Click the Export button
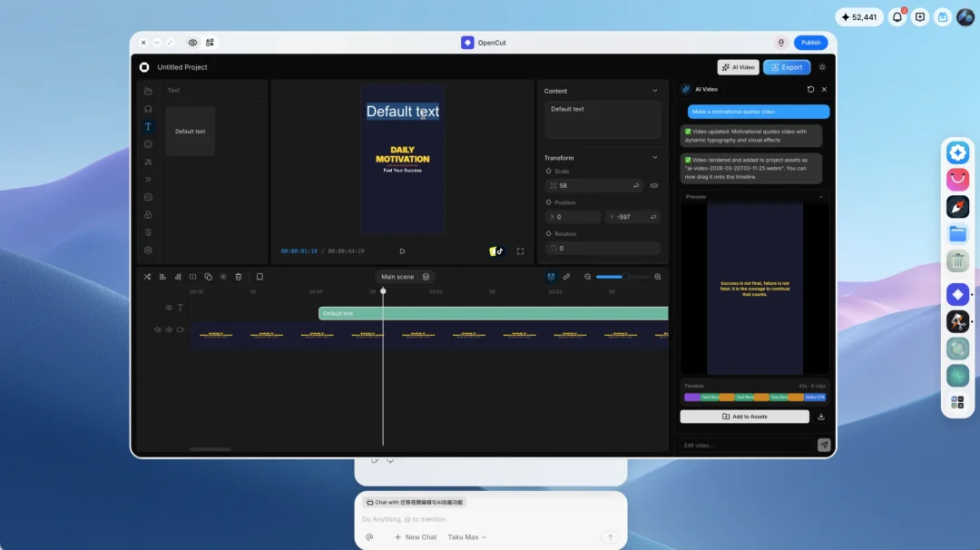The width and height of the screenshot is (980, 550). tap(787, 67)
